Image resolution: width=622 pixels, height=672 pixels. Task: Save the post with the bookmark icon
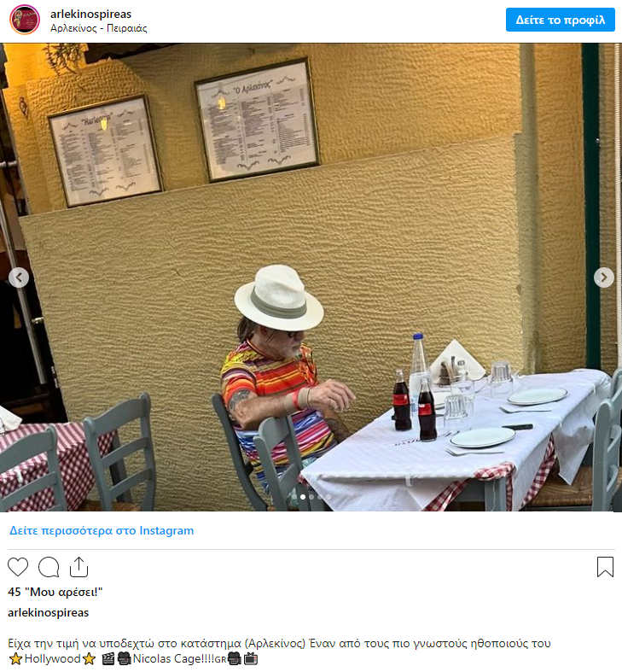[x=605, y=567]
